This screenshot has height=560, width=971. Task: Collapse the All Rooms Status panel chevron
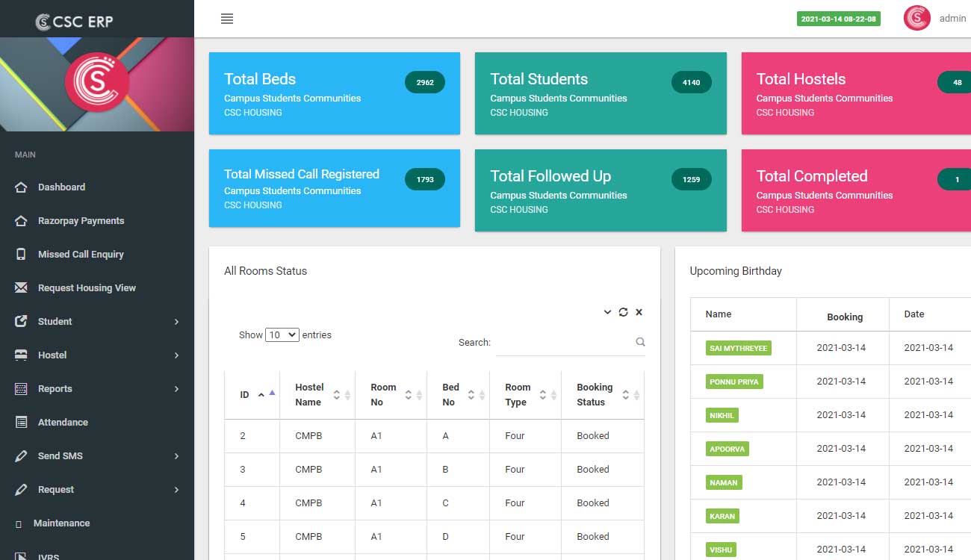(607, 312)
